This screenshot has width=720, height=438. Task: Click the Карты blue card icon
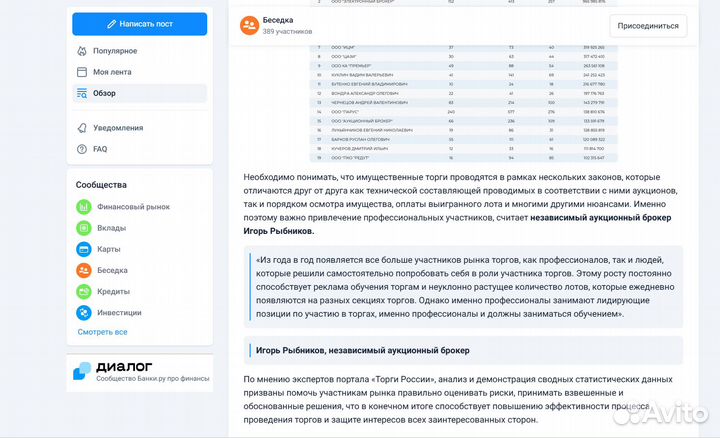84,249
